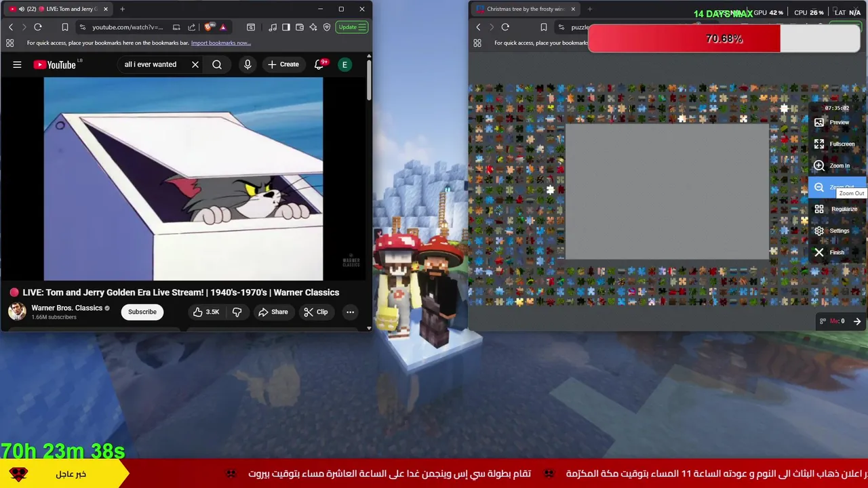Clip the live stream video
The height and width of the screenshot is (488, 868).
click(316, 312)
